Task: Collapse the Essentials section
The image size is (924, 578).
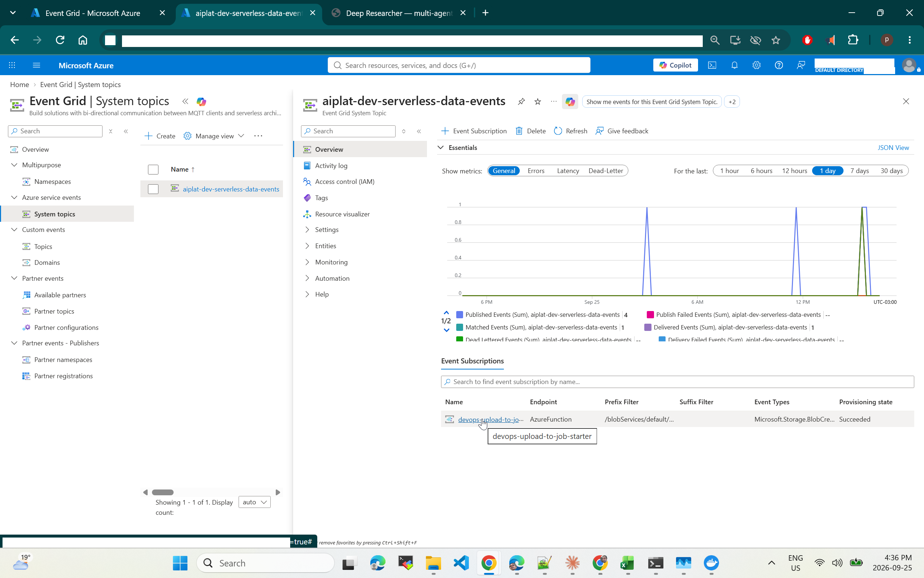Action: (441, 147)
